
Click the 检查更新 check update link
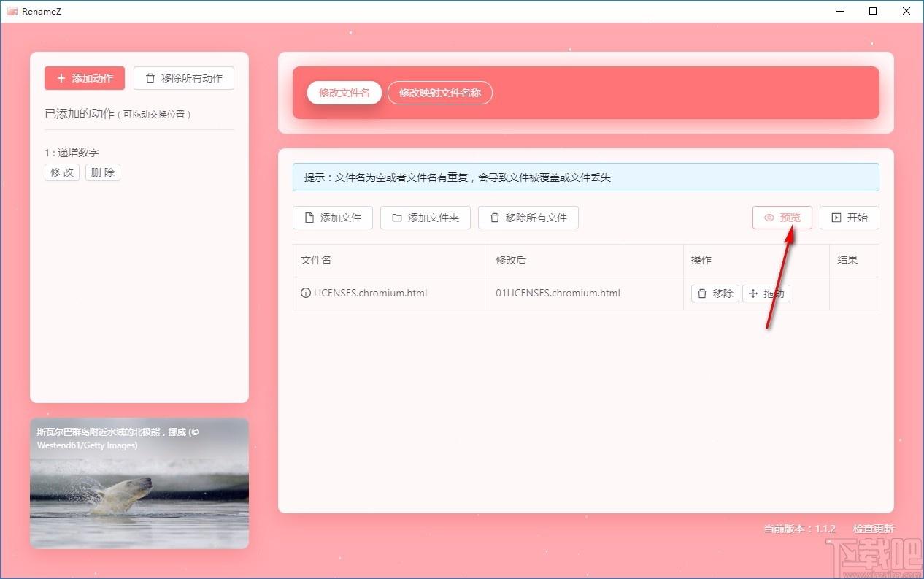point(873,529)
